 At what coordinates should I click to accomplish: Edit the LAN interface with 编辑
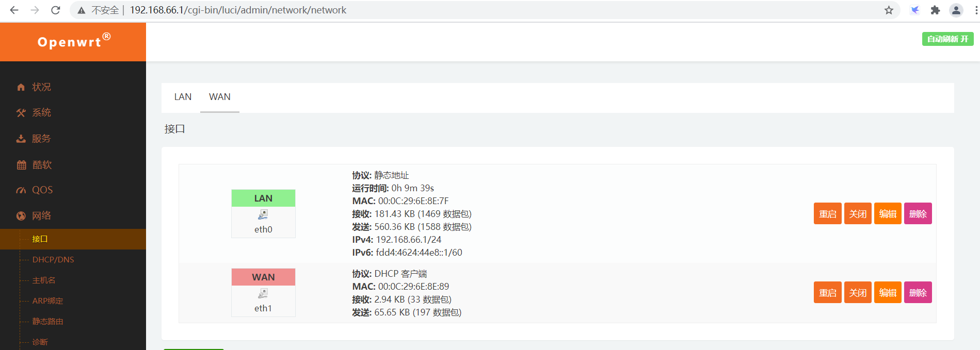point(888,213)
